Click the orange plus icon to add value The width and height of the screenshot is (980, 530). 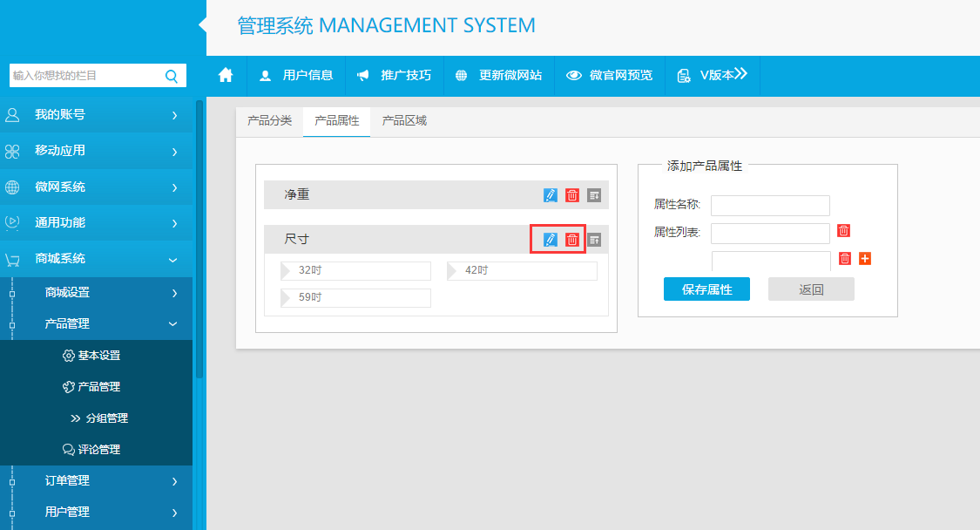click(x=865, y=259)
